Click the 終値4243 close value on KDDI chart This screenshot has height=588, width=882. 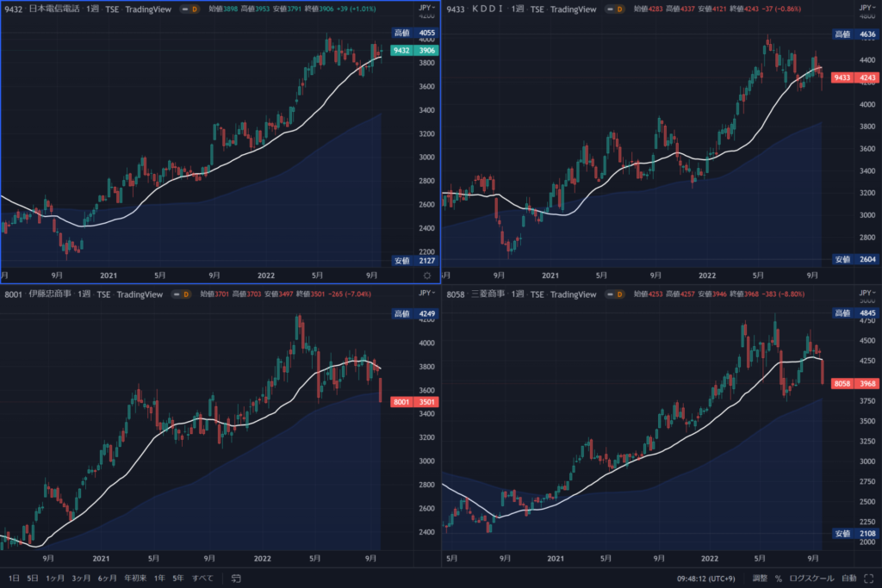744,9
